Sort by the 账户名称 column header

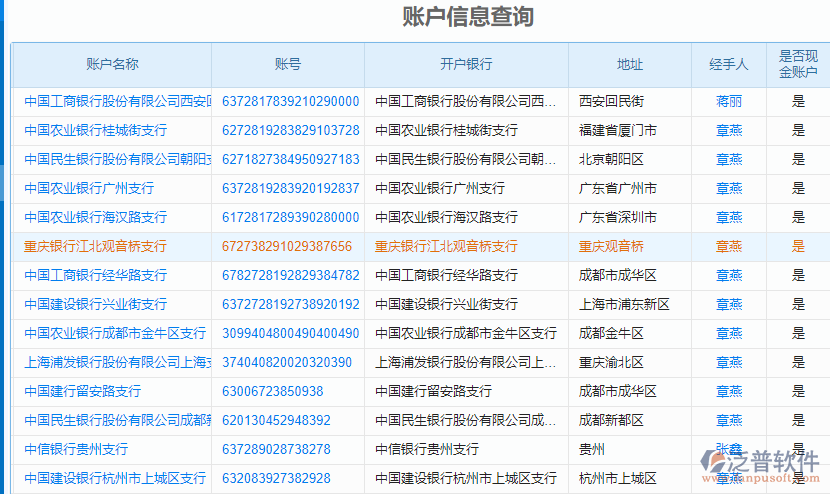(x=112, y=65)
